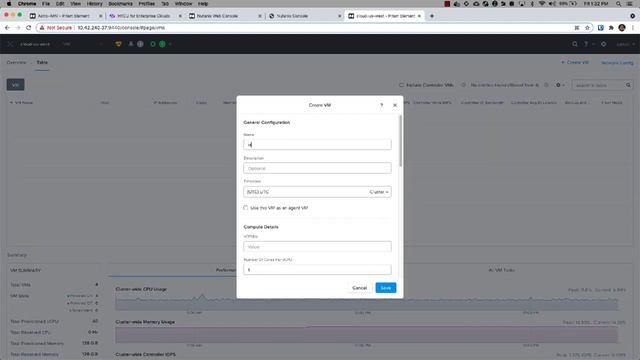This screenshot has width=640, height=360.
Task: Save the new VM
Action: point(386,288)
